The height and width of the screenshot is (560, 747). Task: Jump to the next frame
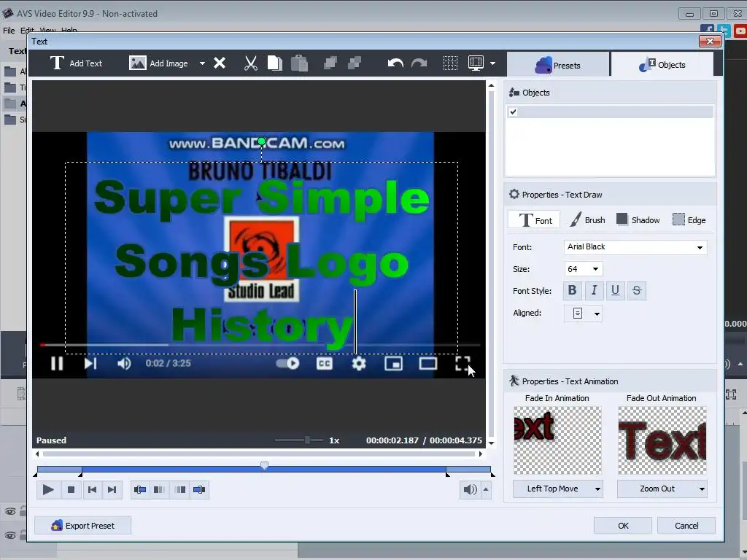pyautogui.click(x=112, y=489)
